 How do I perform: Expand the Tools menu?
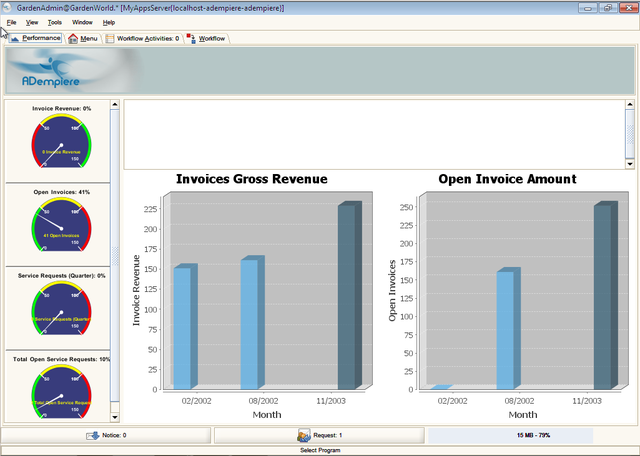(55, 22)
